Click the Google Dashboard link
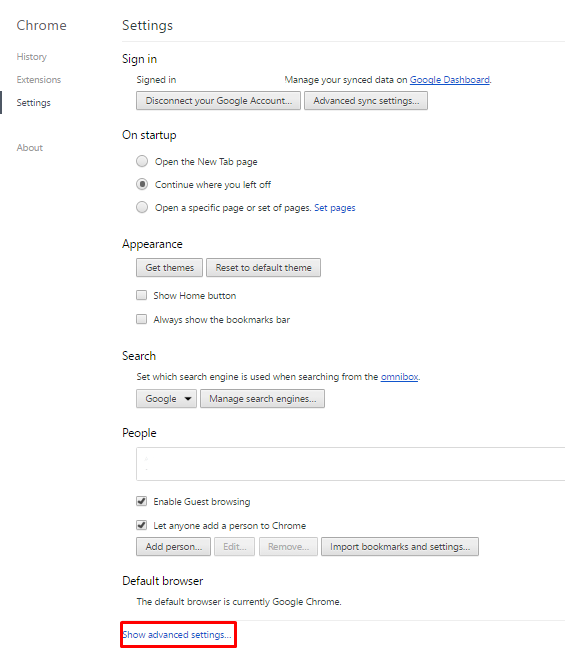Screen dimensions: 565x653 pos(450,80)
